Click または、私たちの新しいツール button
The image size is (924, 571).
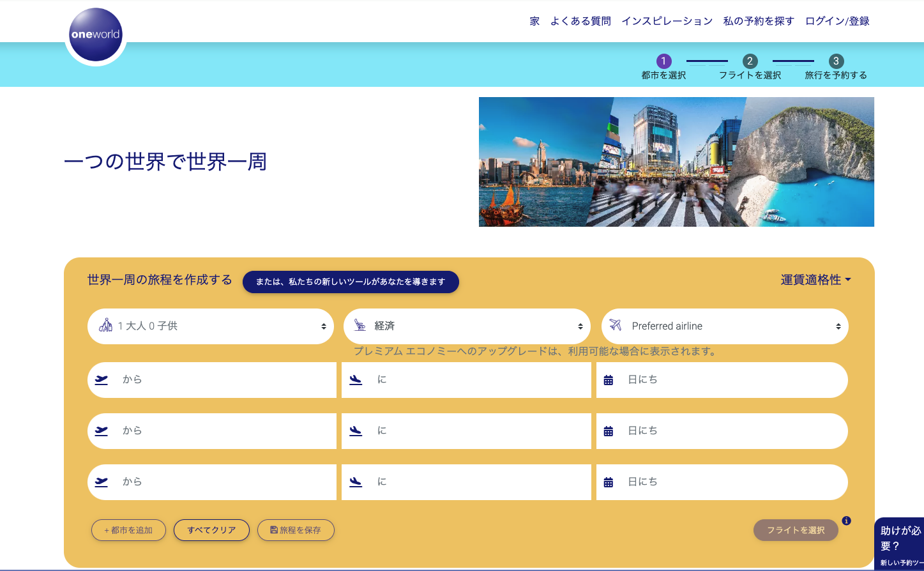351,282
